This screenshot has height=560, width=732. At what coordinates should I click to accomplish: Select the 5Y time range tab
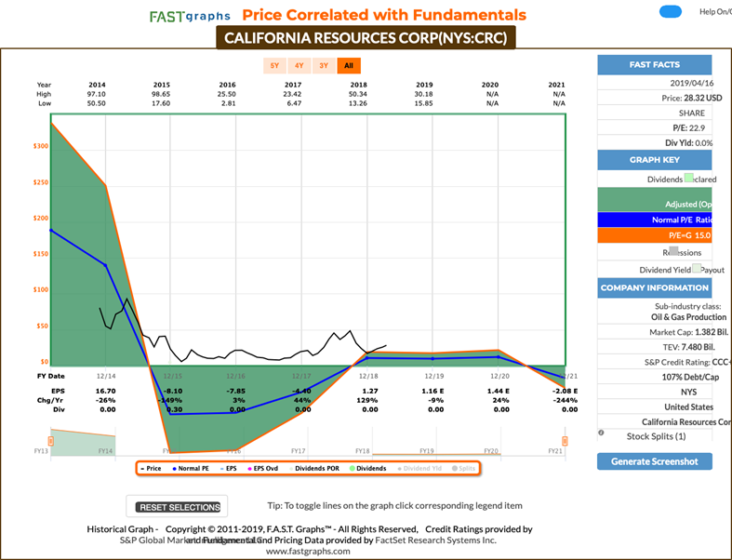click(274, 66)
